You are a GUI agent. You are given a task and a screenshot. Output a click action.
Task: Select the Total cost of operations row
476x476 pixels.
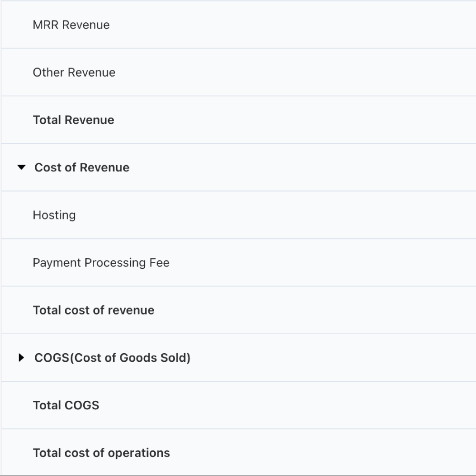(101, 453)
